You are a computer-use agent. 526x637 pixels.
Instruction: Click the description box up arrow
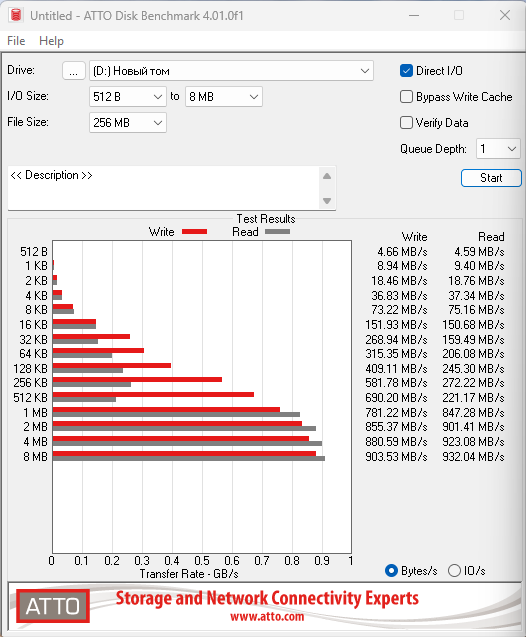coord(327,176)
